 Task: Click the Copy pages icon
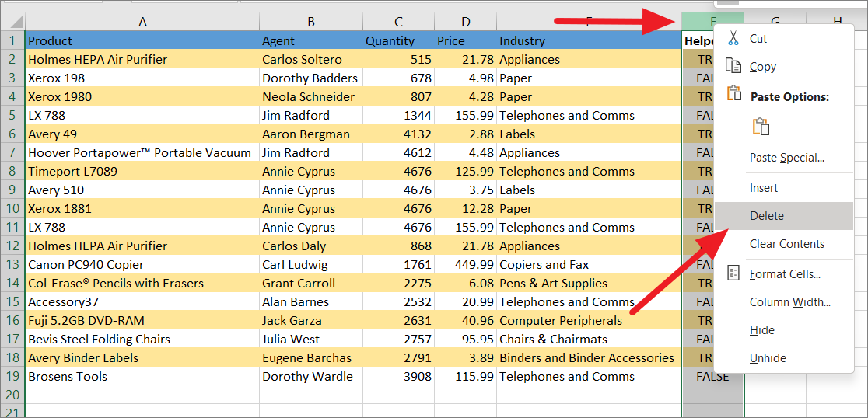(x=733, y=66)
